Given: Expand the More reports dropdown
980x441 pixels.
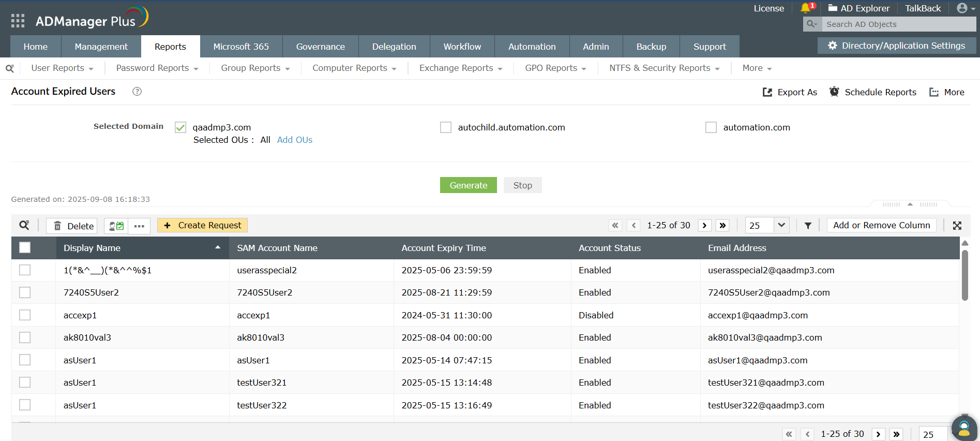Looking at the screenshot, I should click(x=757, y=68).
